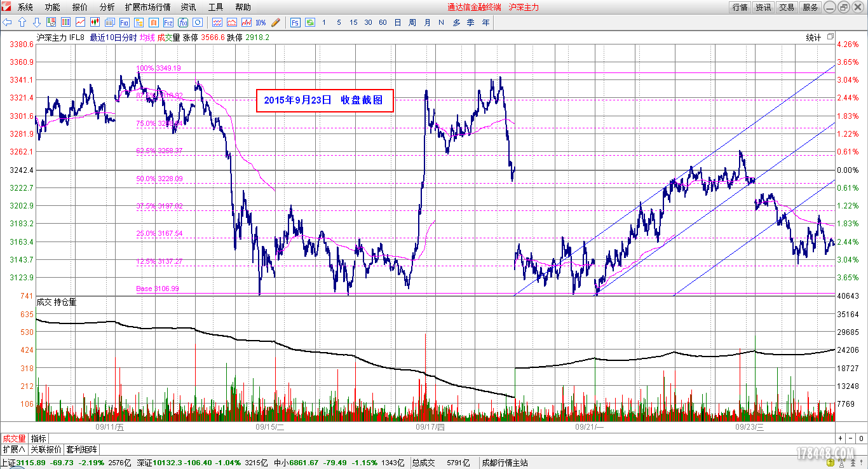Select the 60-minute period
Screen dimensions: 868x469
[383, 22]
